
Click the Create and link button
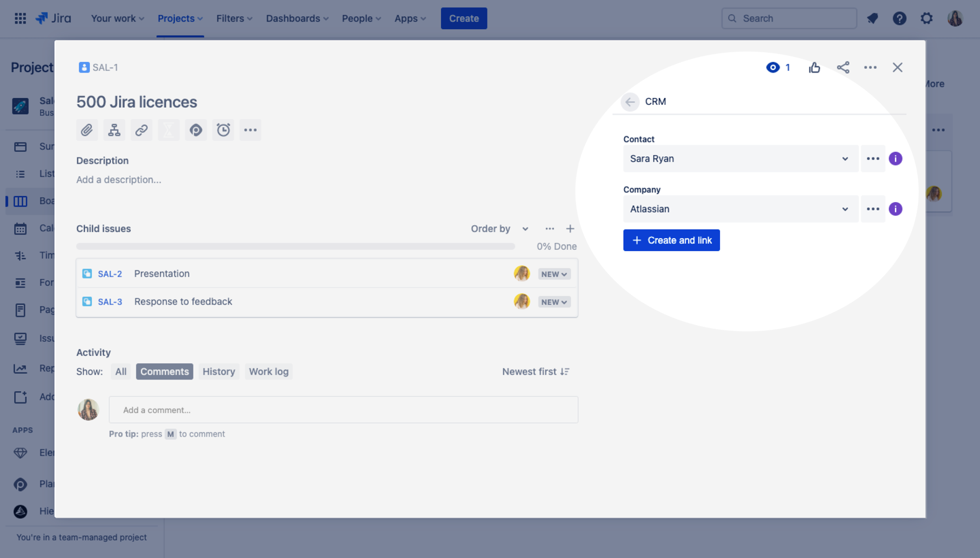coord(672,241)
